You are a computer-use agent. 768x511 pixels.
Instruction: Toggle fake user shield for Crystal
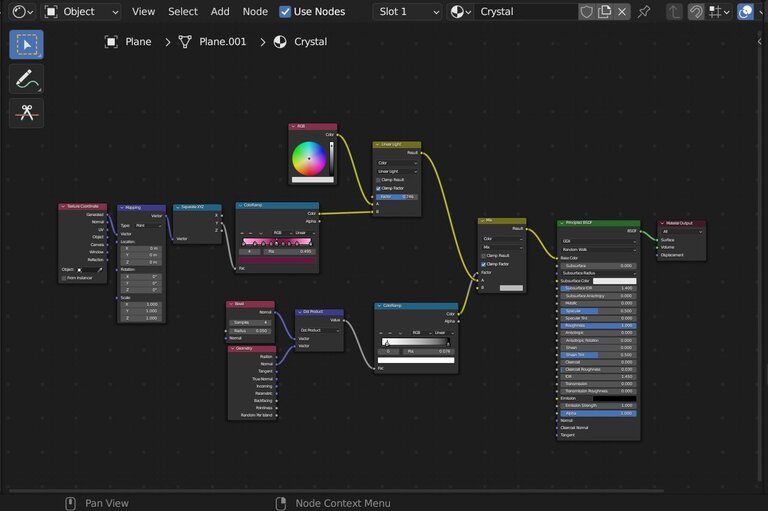[586, 12]
